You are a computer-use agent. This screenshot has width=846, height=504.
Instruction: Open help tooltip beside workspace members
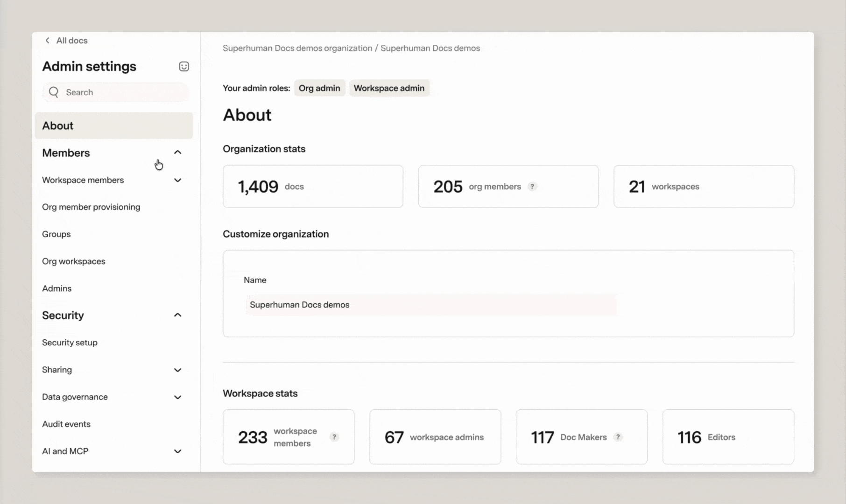(334, 437)
